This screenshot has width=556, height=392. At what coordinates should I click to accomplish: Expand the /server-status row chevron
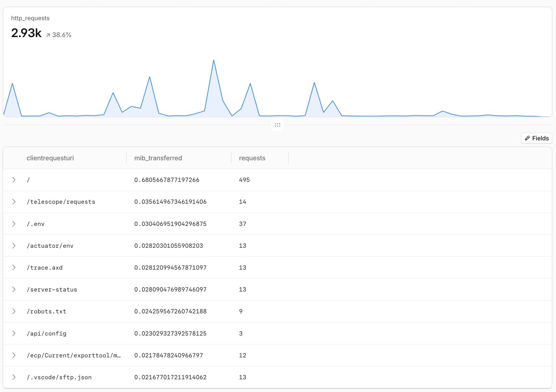[14, 290]
